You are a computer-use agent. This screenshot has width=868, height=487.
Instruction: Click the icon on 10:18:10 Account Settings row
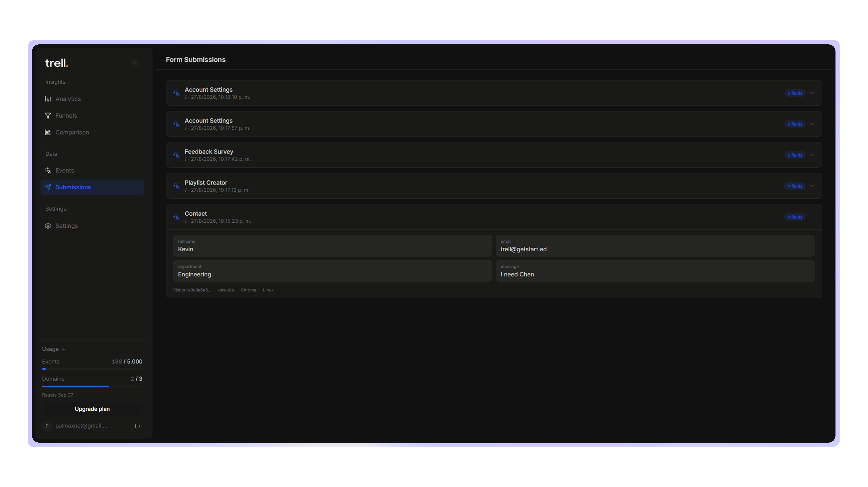[x=176, y=93]
